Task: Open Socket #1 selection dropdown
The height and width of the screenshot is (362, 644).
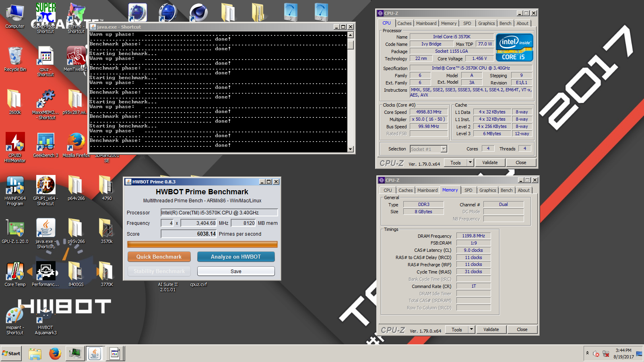Action: (x=429, y=149)
